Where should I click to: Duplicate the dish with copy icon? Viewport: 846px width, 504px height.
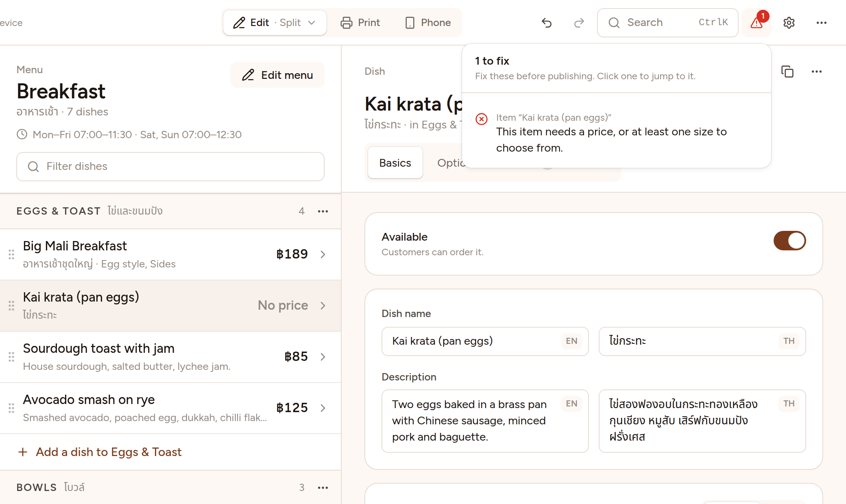(x=787, y=72)
